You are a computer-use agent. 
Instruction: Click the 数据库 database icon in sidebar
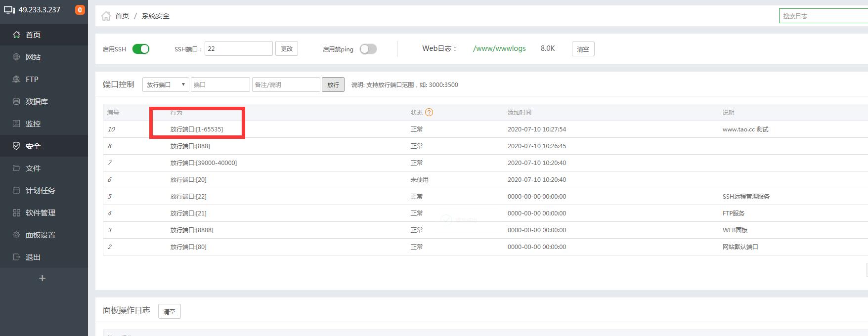coord(16,101)
